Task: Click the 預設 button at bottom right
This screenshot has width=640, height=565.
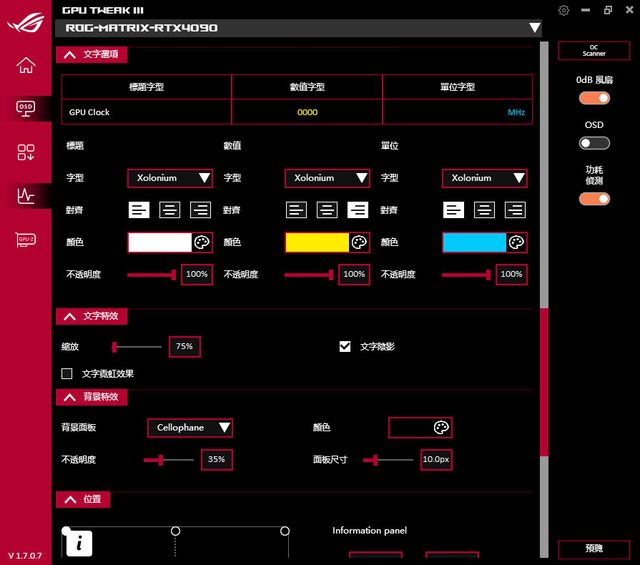Action: (593, 549)
